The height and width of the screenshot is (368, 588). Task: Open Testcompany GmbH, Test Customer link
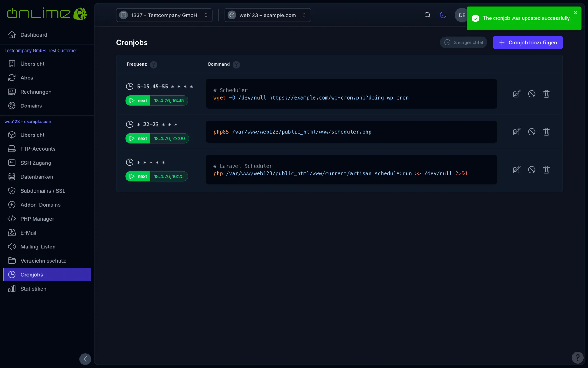[41, 51]
